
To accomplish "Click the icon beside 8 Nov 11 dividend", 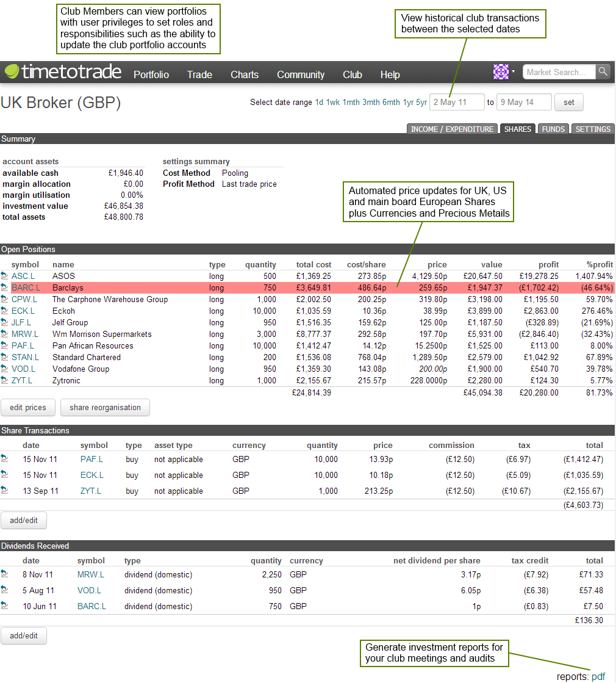I will click(5, 574).
